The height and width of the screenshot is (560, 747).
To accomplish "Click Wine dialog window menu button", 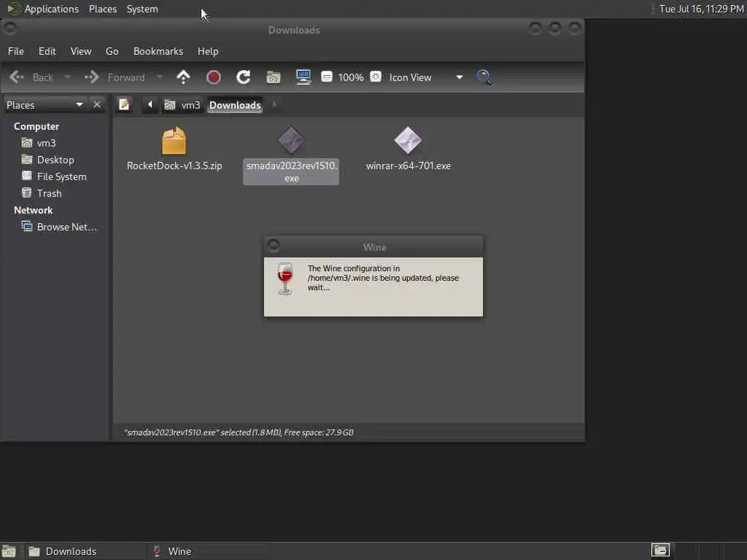I will click(274, 246).
